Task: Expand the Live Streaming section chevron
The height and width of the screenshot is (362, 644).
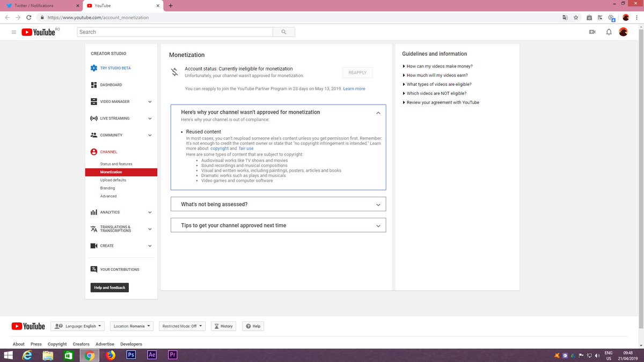Action: point(150,119)
